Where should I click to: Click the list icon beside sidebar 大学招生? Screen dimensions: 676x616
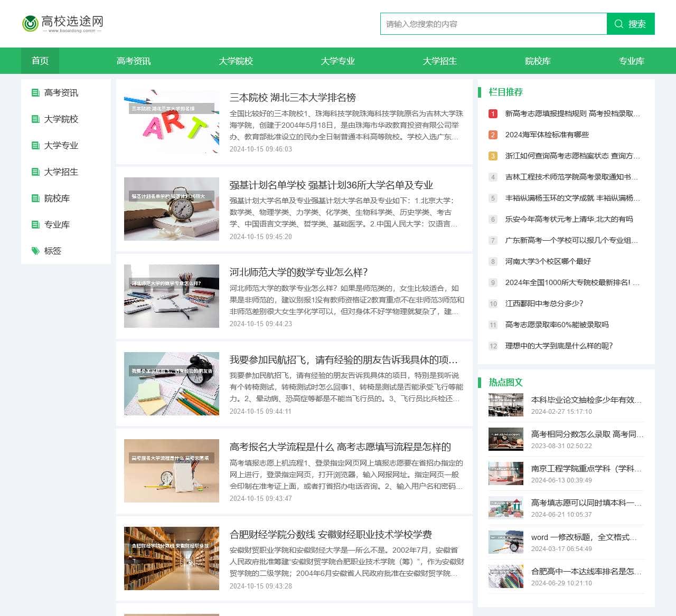[x=35, y=172]
